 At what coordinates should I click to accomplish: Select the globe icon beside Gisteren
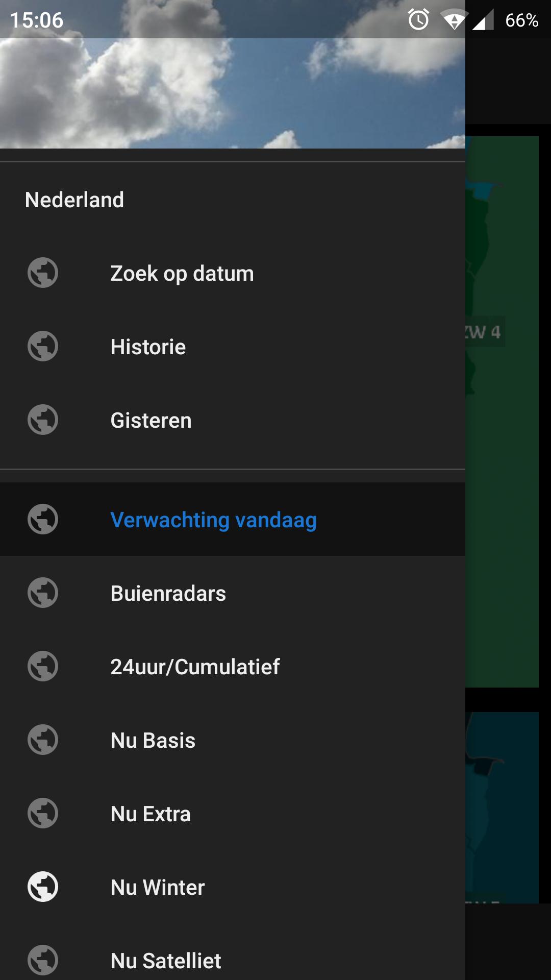coord(42,420)
